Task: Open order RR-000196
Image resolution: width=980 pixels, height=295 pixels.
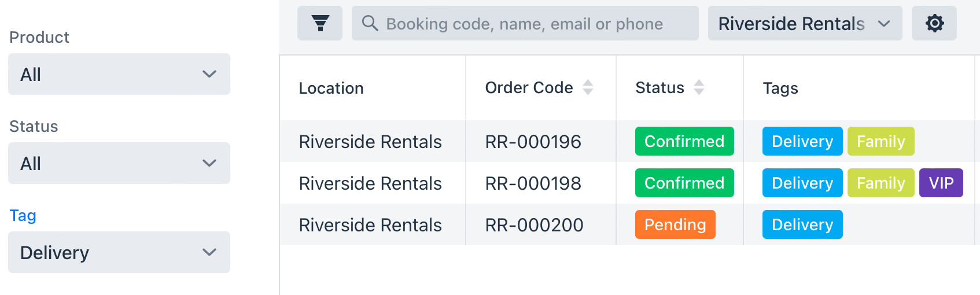Action: 533,142
